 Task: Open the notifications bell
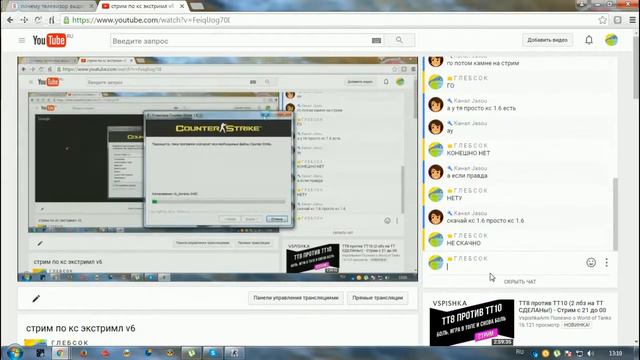pyautogui.click(x=589, y=40)
